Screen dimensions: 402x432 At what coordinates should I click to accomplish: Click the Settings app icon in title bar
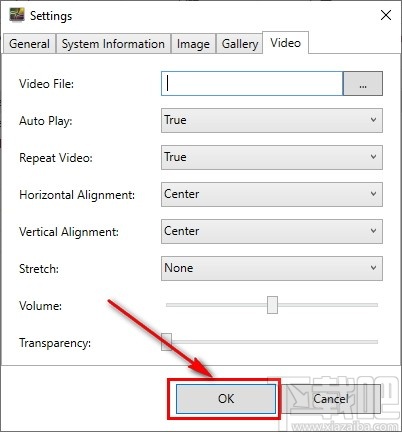point(17,15)
